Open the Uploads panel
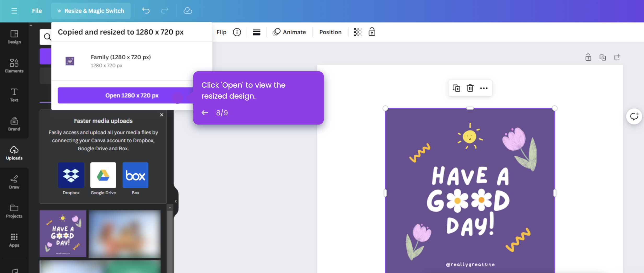This screenshot has height=273, width=644. 14,153
